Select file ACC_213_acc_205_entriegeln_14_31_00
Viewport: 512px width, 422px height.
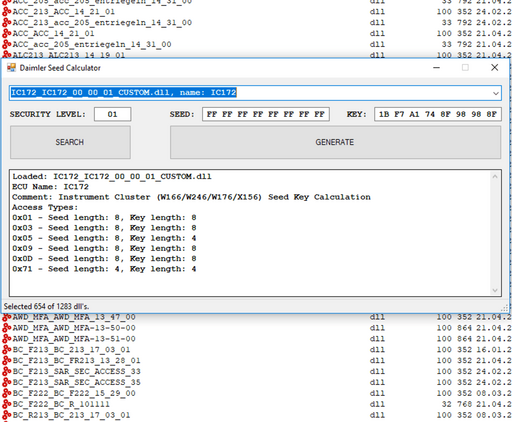[102, 23]
